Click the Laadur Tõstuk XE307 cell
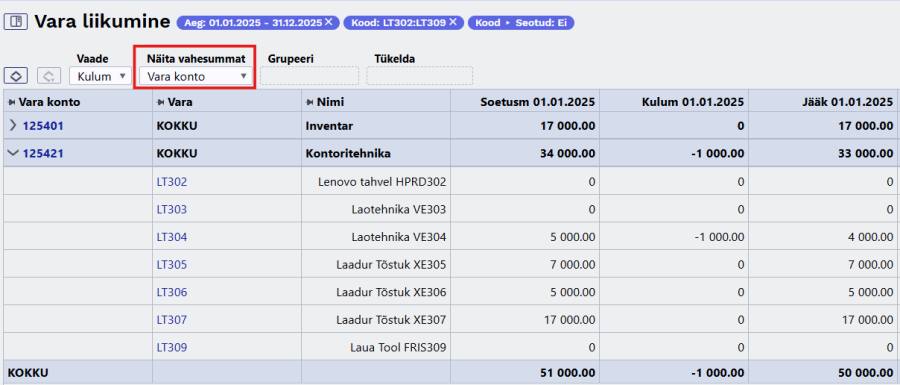 click(376, 320)
